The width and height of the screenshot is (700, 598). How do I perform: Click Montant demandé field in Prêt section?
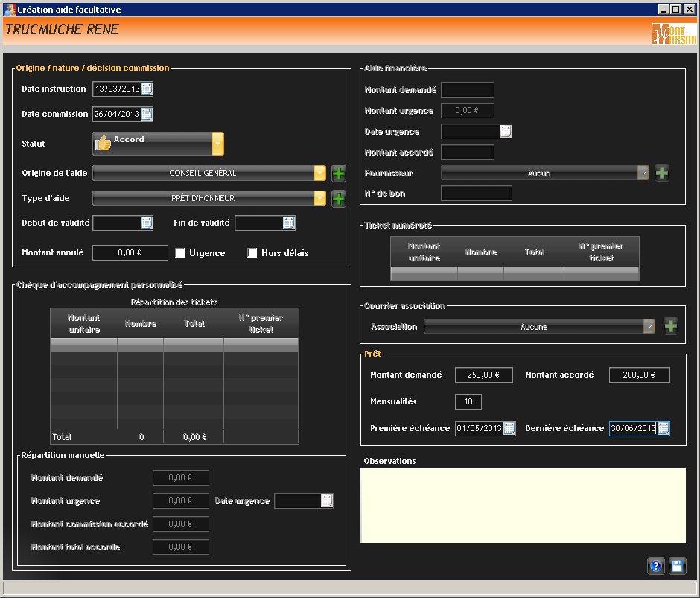(x=483, y=375)
